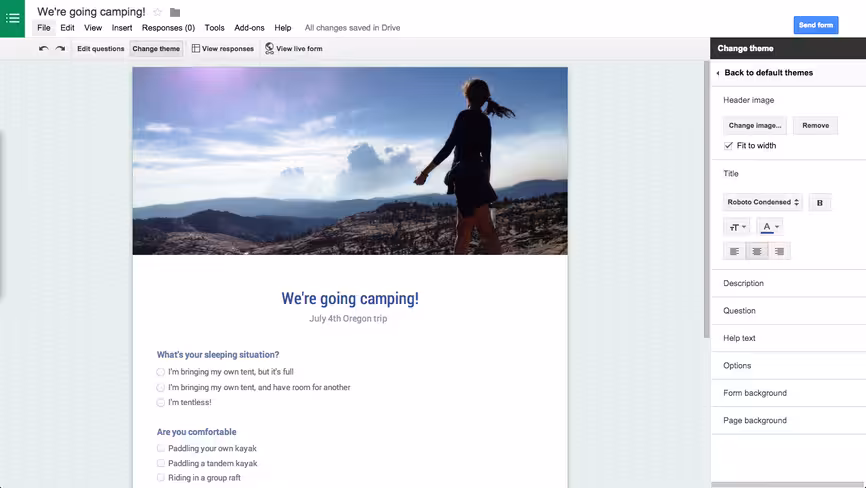Click the "All changes saved in Drive" status
866x488 pixels.
point(352,28)
